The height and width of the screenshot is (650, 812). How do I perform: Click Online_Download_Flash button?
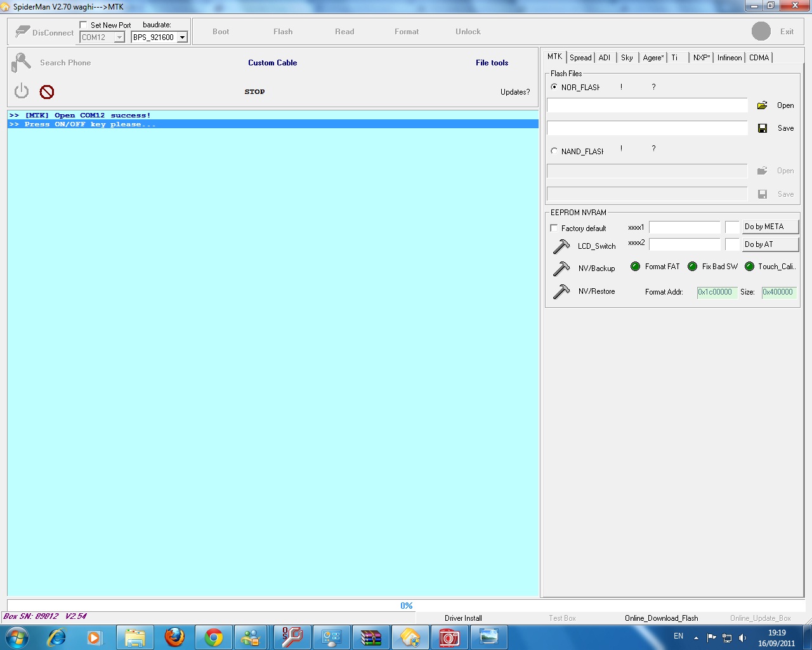661,618
